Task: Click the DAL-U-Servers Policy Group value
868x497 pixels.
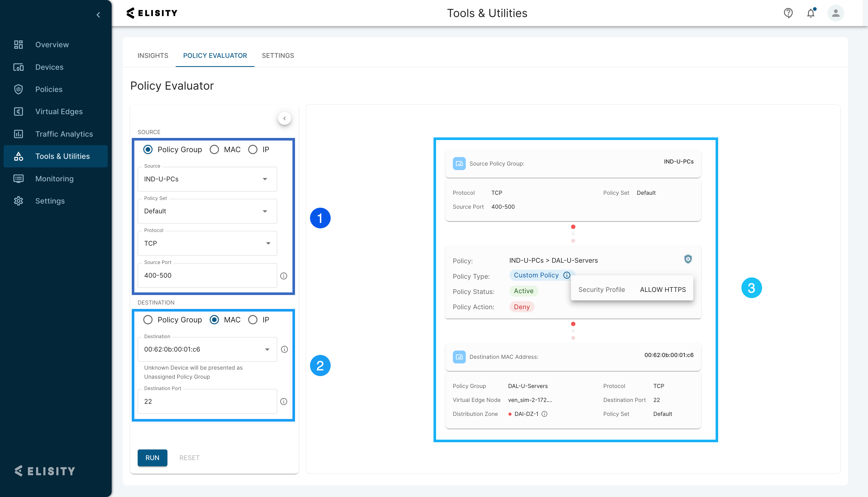Action: (528, 386)
